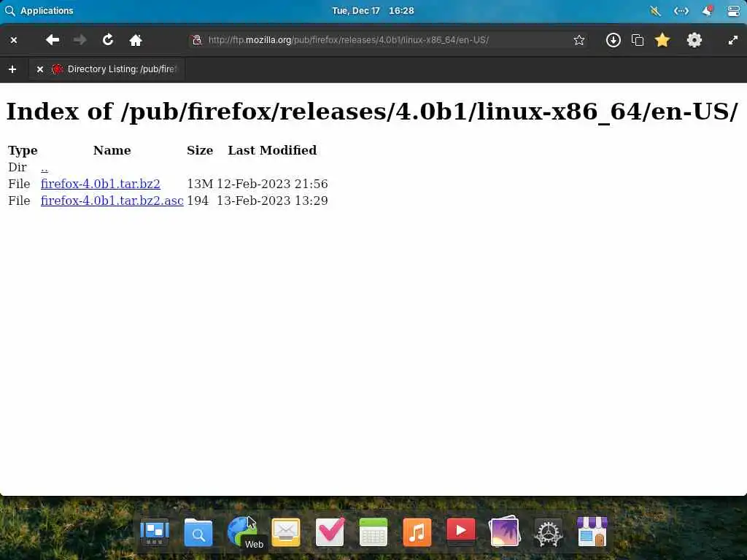Open a new tab with plus button

point(12,69)
